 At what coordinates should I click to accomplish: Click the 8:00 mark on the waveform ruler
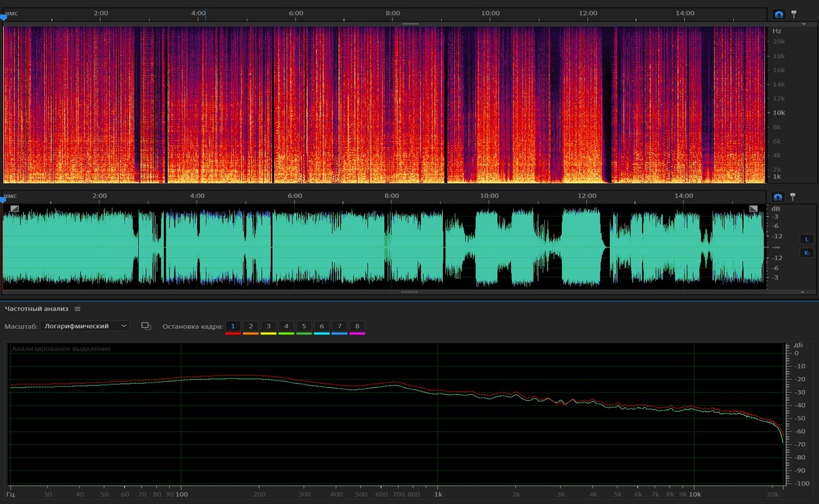point(392,196)
